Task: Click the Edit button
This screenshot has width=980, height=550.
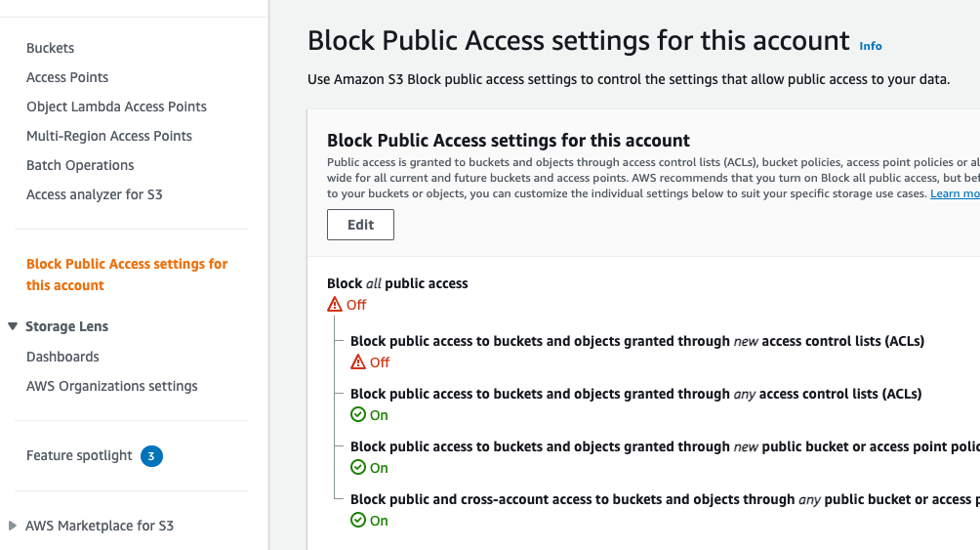Action: click(360, 225)
